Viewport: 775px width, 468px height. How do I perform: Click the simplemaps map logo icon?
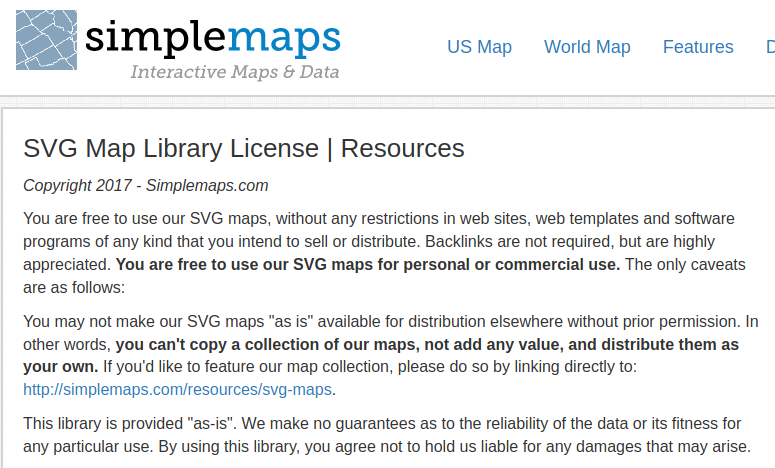46,40
